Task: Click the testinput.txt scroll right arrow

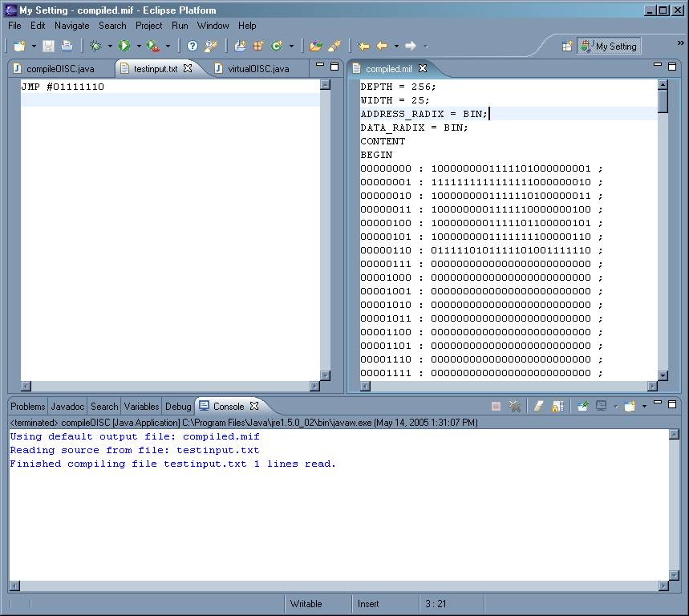Action: pyautogui.click(x=314, y=386)
